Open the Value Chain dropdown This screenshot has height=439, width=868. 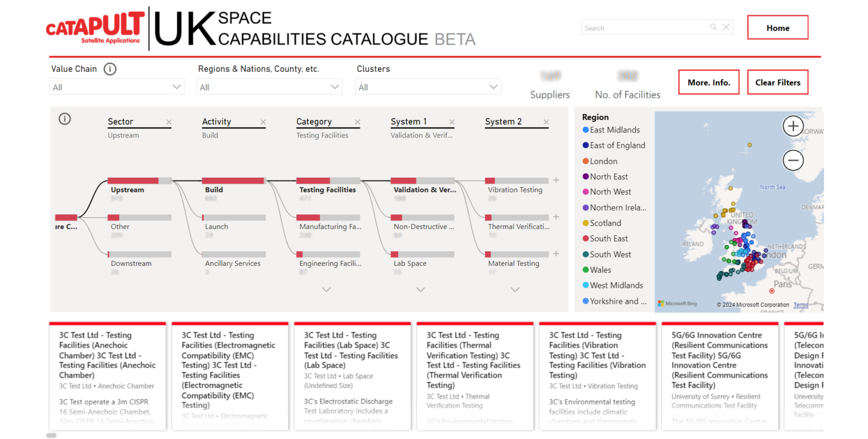117,87
